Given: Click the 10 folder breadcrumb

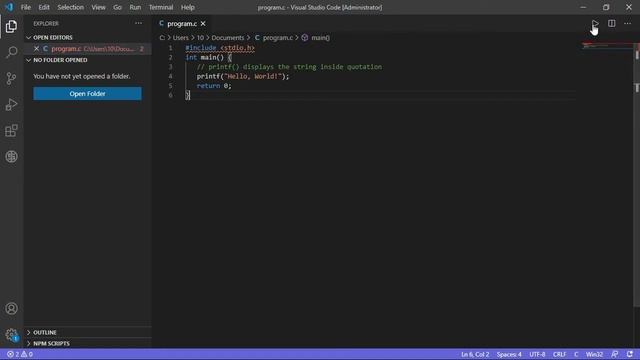Looking at the screenshot, I should (x=200, y=38).
